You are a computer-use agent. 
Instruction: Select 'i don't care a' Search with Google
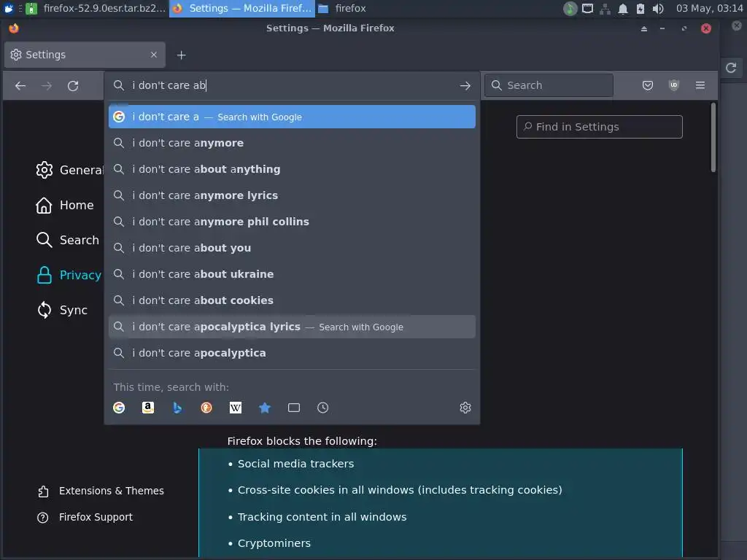(x=292, y=117)
